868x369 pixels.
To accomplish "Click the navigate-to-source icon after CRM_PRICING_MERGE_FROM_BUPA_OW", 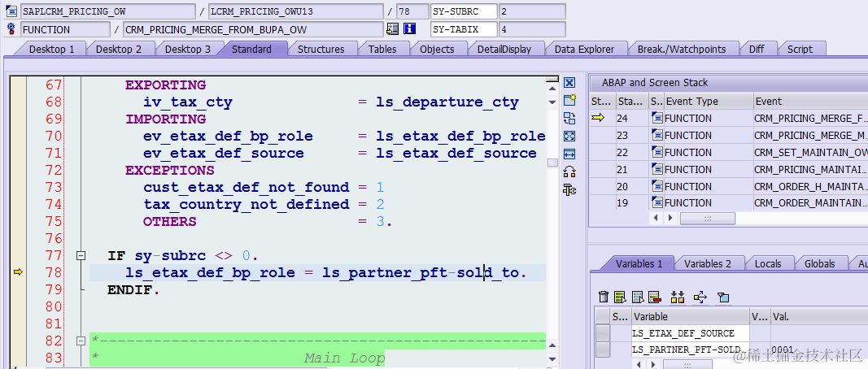I will 392,28.
